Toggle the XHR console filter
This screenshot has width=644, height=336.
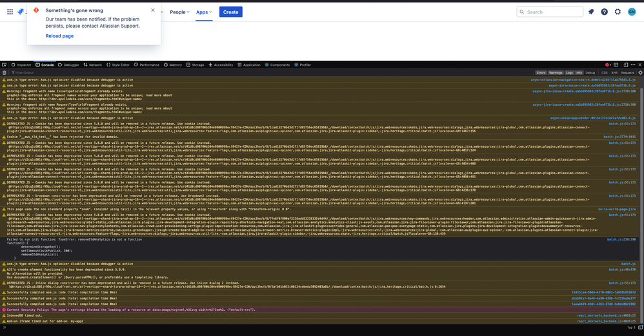pyautogui.click(x=614, y=73)
